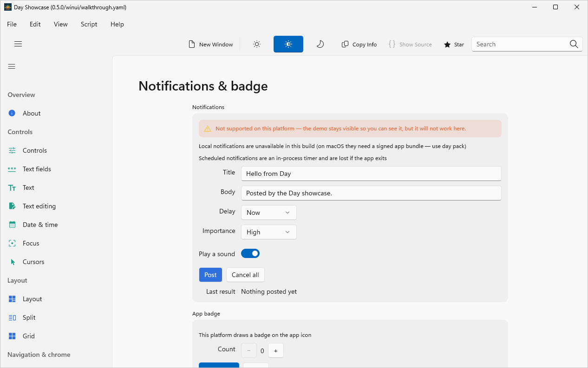588x368 pixels.
Task: Decrease the badge Count with the minus button
Action: tap(249, 351)
